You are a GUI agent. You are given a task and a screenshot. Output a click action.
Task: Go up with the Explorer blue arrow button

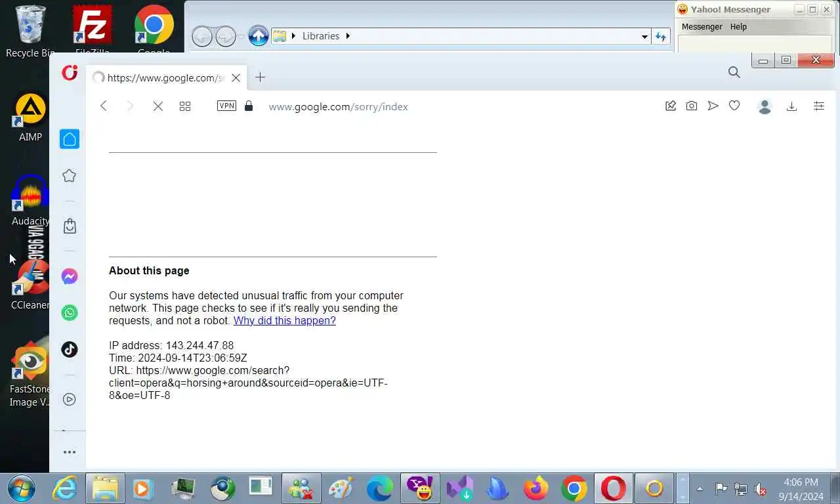point(259,36)
